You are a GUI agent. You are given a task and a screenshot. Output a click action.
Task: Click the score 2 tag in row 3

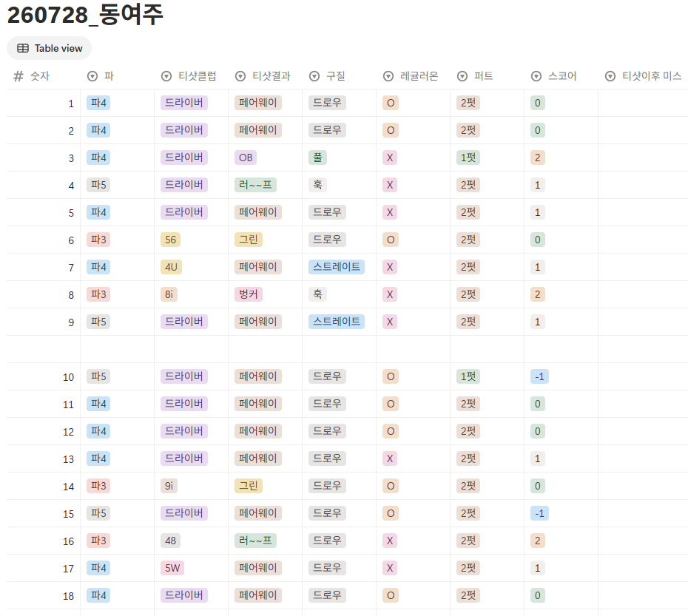point(538,158)
